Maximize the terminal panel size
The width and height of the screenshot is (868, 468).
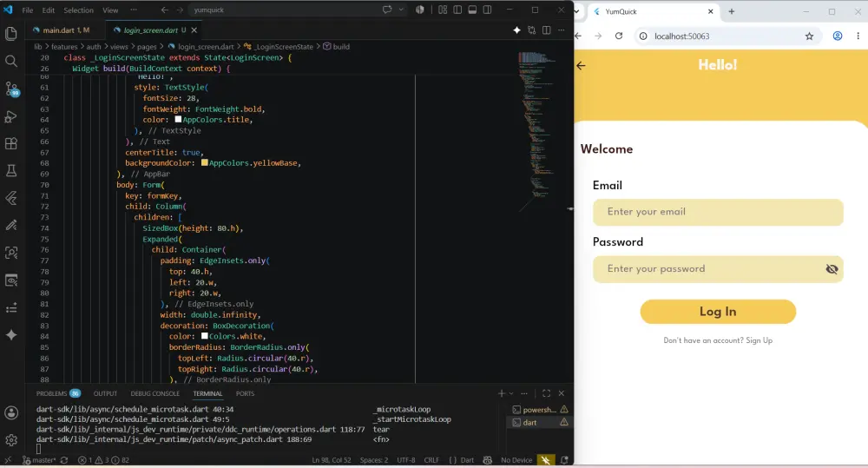click(x=546, y=393)
